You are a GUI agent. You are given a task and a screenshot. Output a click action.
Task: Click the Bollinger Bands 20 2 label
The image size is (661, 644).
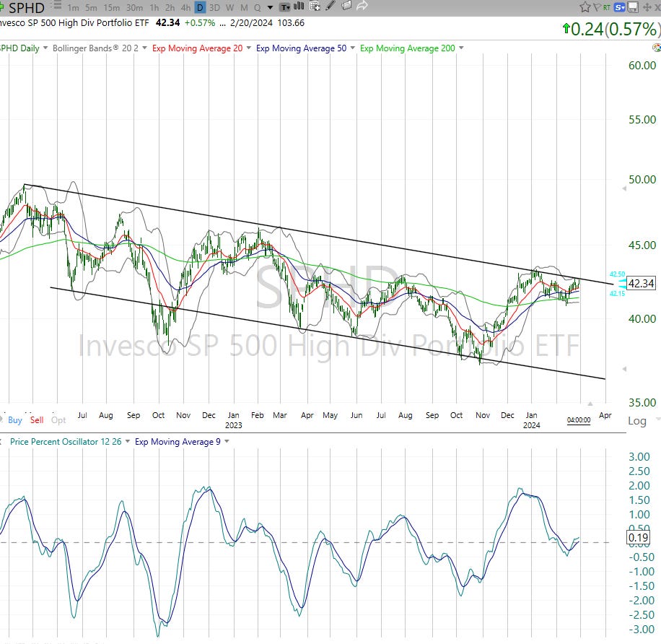click(x=95, y=48)
